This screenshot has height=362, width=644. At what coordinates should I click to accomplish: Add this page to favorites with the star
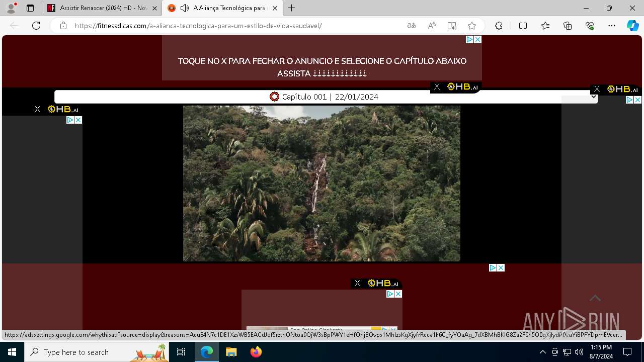click(x=471, y=26)
